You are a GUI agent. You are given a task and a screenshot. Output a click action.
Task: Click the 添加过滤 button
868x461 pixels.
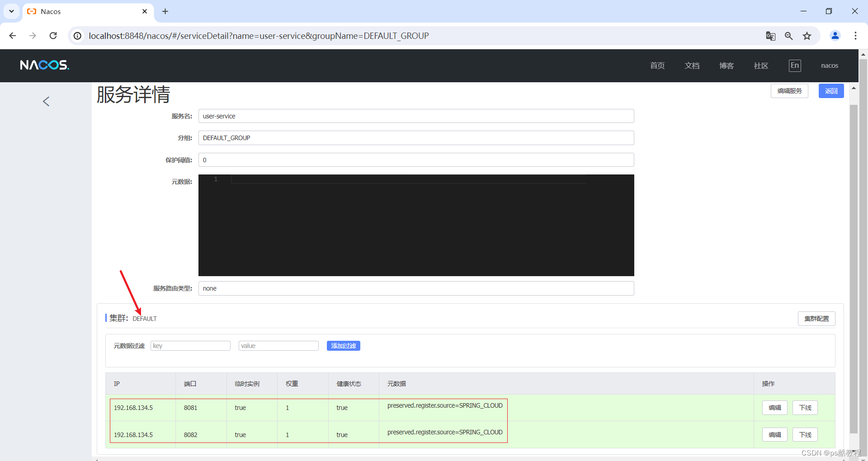point(344,346)
